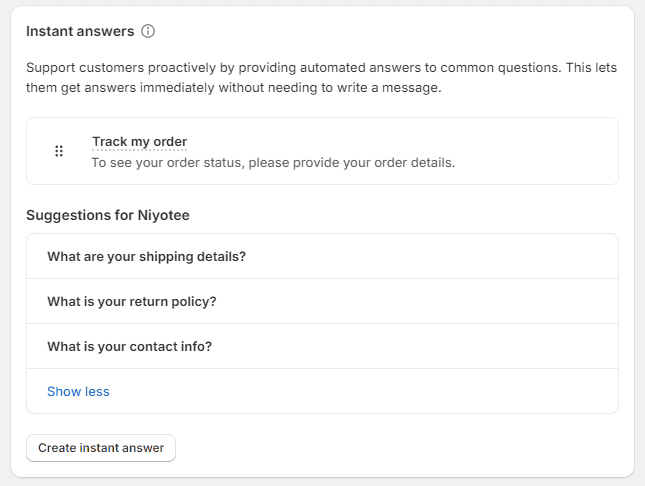Viewport: 645px width, 486px height.
Task: Select the order status description text
Action: (273, 163)
